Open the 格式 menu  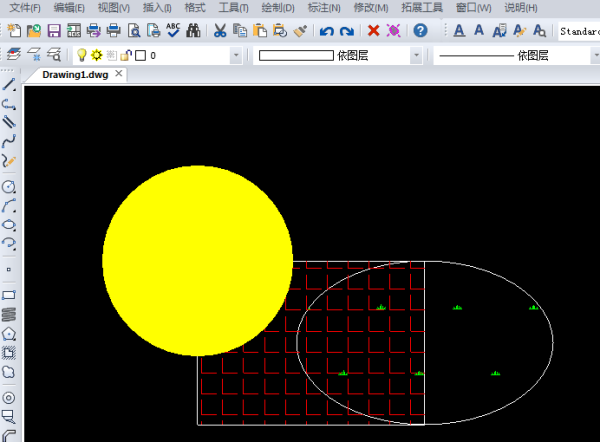pos(195,8)
